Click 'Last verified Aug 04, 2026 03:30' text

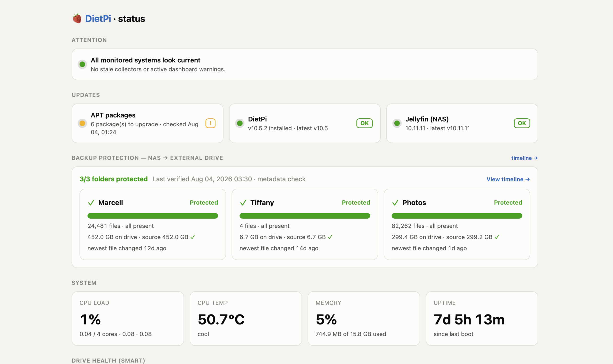pos(202,179)
